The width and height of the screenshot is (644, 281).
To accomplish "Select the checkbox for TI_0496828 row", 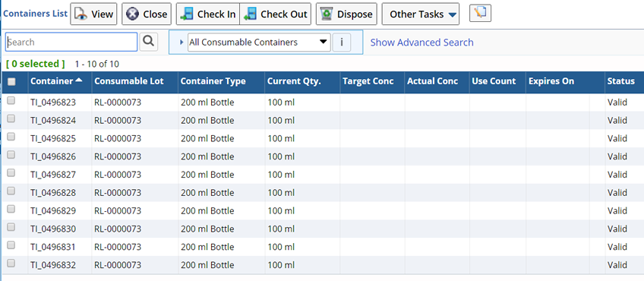I will [x=11, y=191].
